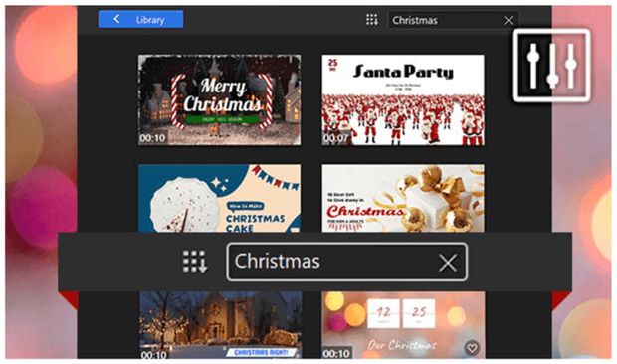
Task: Go back using the Library button
Action: [140, 19]
